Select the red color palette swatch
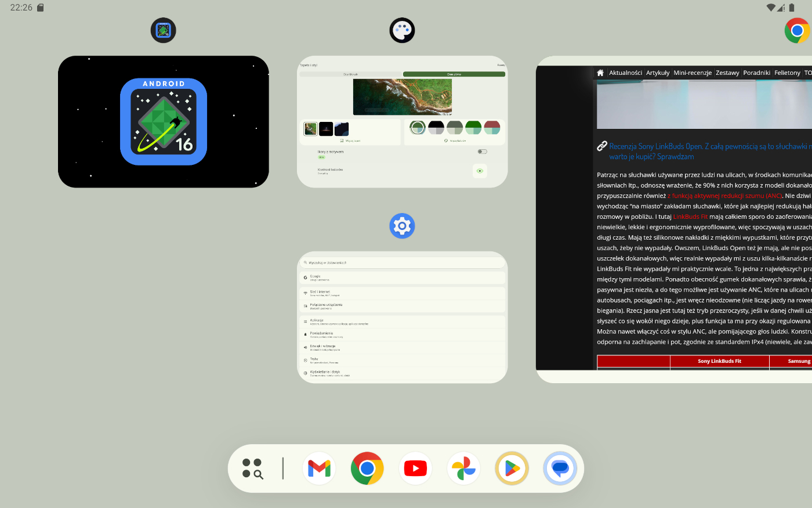The width and height of the screenshot is (812, 508). coord(492,128)
